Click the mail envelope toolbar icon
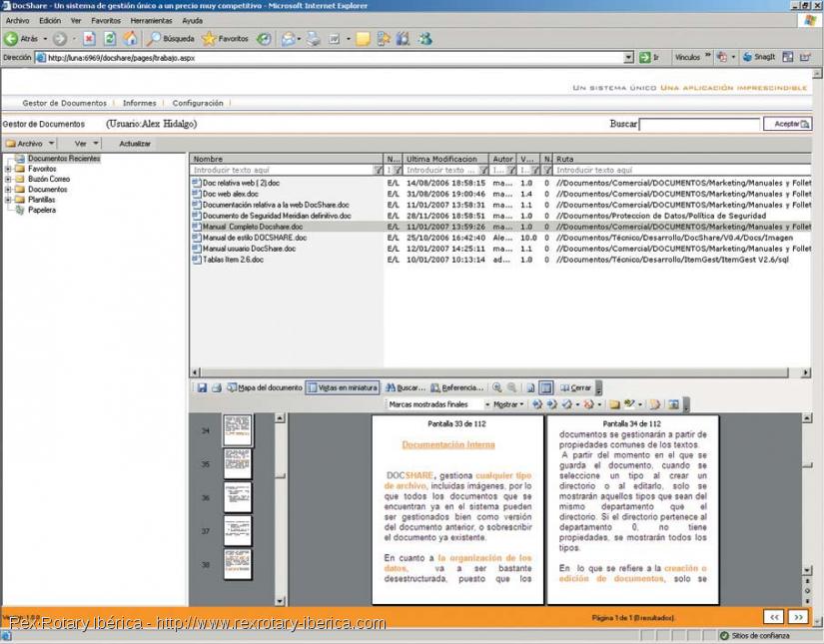 point(288,39)
